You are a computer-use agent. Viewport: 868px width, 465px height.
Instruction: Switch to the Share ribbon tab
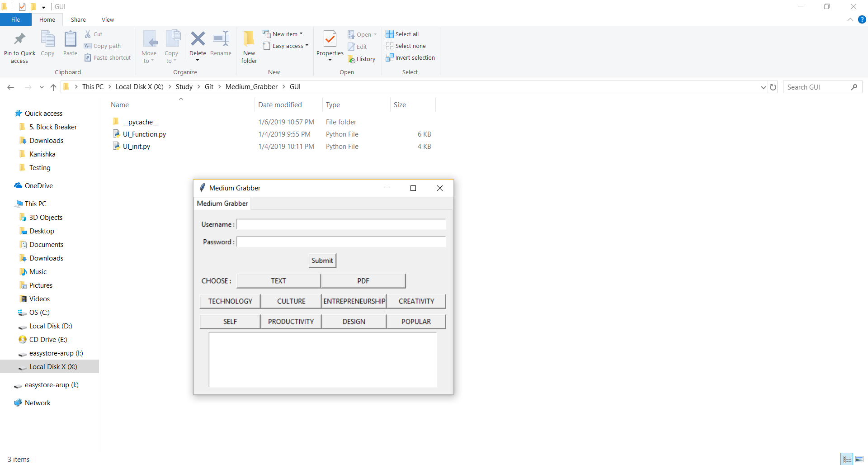point(78,19)
